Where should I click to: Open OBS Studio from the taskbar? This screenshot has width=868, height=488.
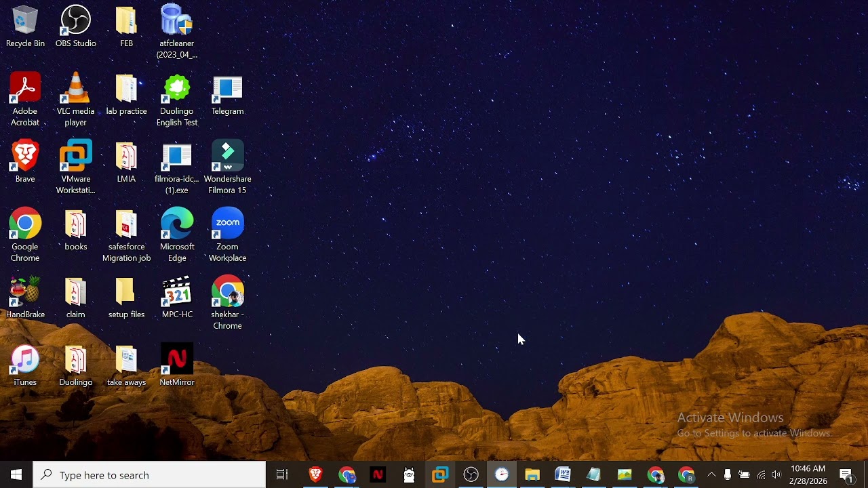[471, 475]
